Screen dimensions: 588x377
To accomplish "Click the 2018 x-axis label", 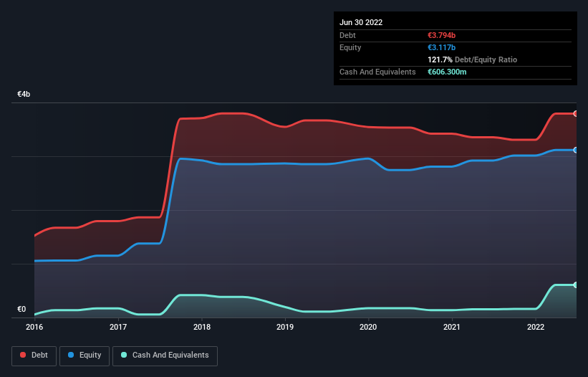I will click(x=202, y=327).
